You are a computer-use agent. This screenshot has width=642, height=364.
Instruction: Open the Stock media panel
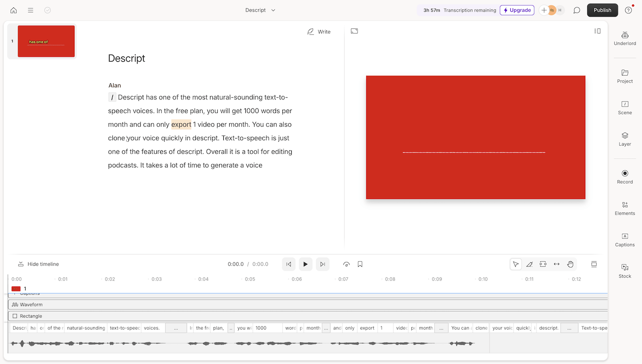click(625, 271)
